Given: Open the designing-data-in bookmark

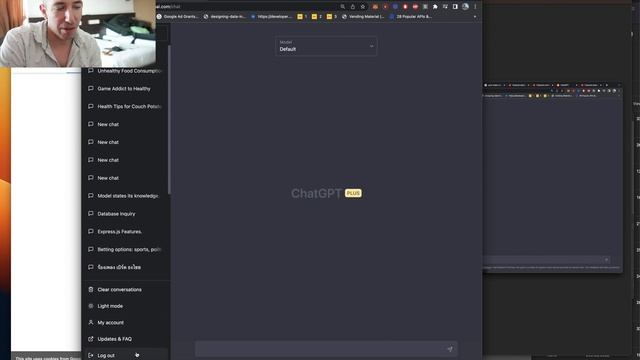Looking at the screenshot, I should [224, 17].
